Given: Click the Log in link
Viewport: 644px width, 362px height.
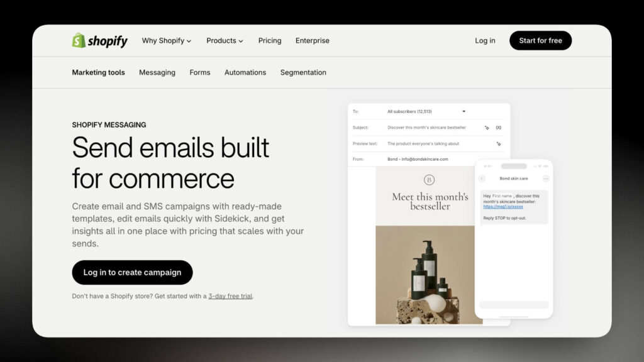Looking at the screenshot, I should coord(485,41).
